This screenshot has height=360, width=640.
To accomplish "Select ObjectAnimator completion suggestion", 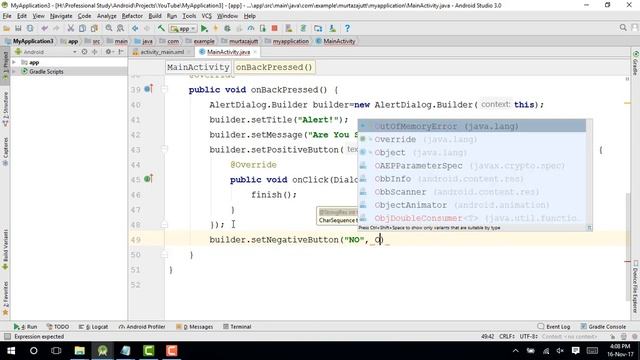I will 472,205.
